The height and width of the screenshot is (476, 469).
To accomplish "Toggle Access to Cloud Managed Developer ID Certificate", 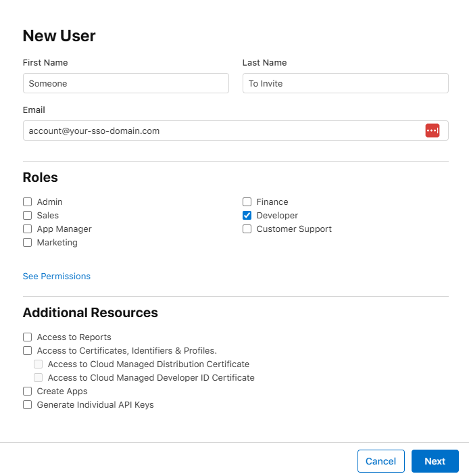I will click(39, 378).
